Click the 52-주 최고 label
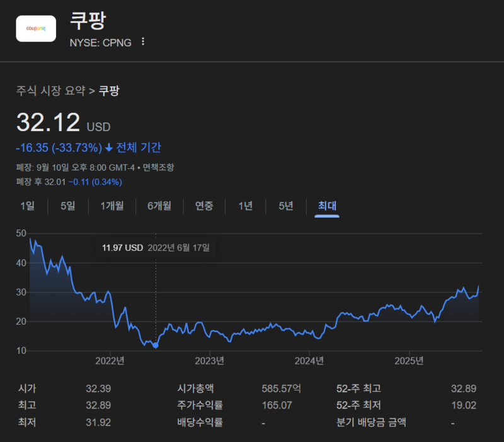 358,388
